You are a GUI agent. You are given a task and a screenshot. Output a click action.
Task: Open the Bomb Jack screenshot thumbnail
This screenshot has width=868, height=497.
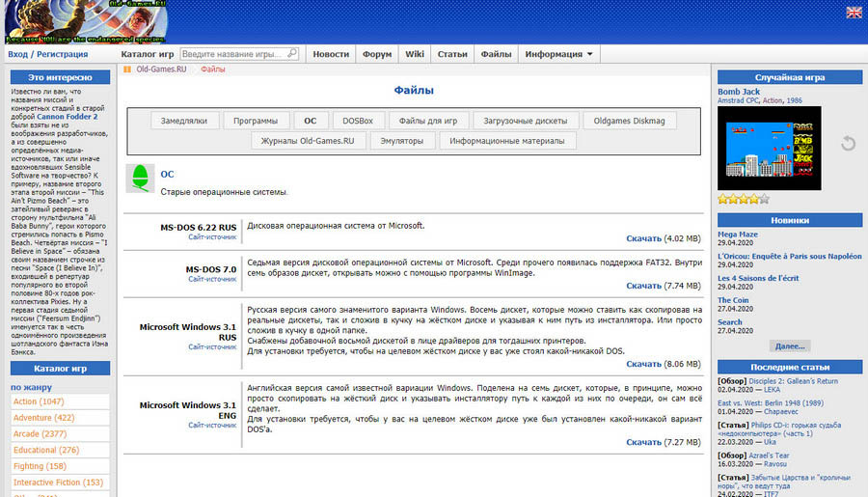(770, 148)
